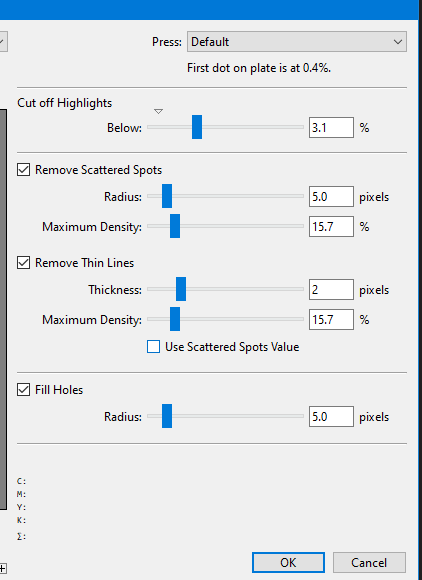Click Scattered Spots Maximum Density slider handle
The height and width of the screenshot is (580, 422).
tap(175, 226)
